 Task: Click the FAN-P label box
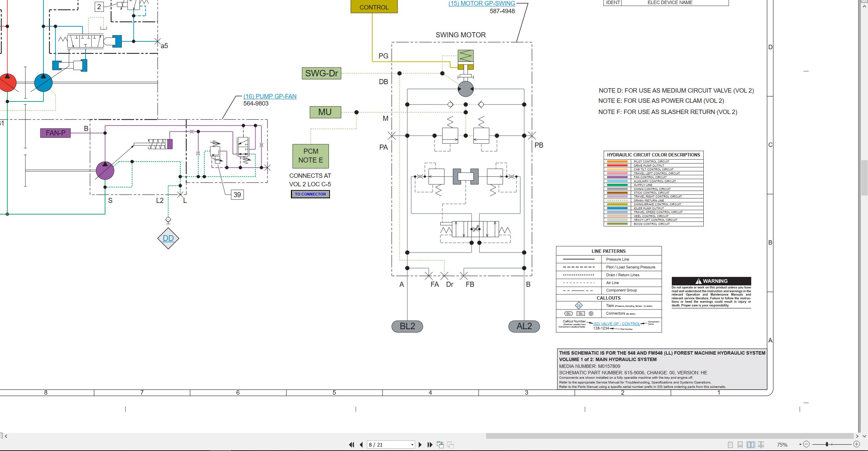coord(56,133)
